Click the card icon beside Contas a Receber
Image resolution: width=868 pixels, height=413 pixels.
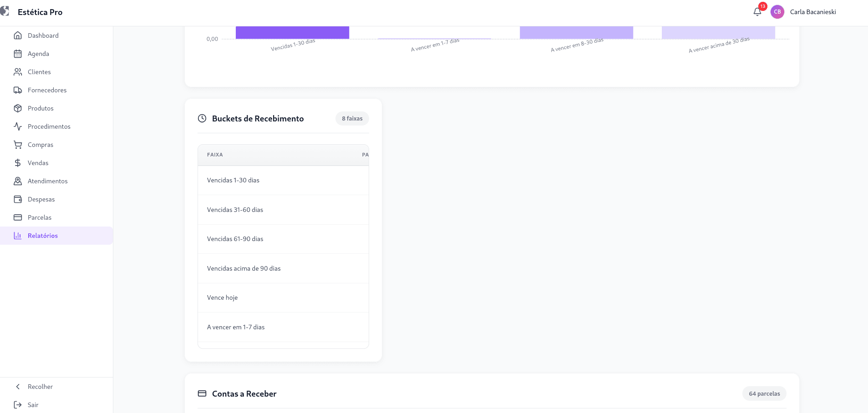[x=202, y=393]
